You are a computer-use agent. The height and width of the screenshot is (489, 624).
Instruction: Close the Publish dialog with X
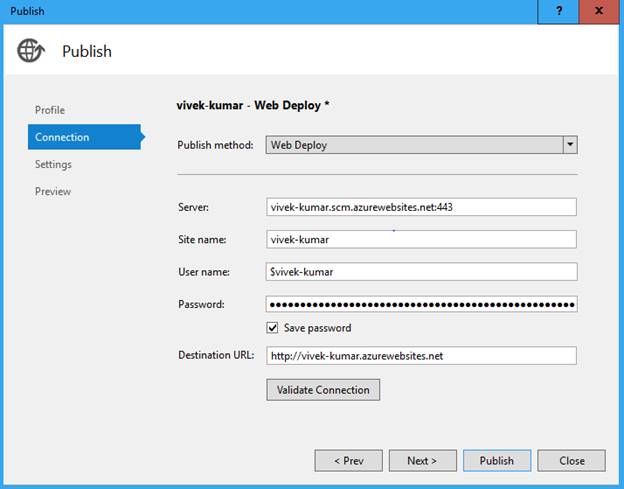click(x=599, y=11)
